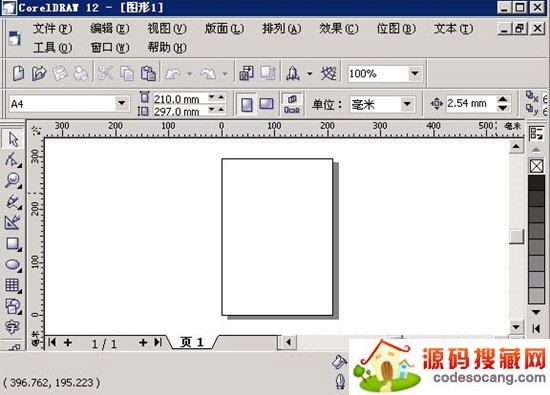Click the page width 210.0 mm field
Viewport: 550px width, 395px height.
(x=180, y=99)
